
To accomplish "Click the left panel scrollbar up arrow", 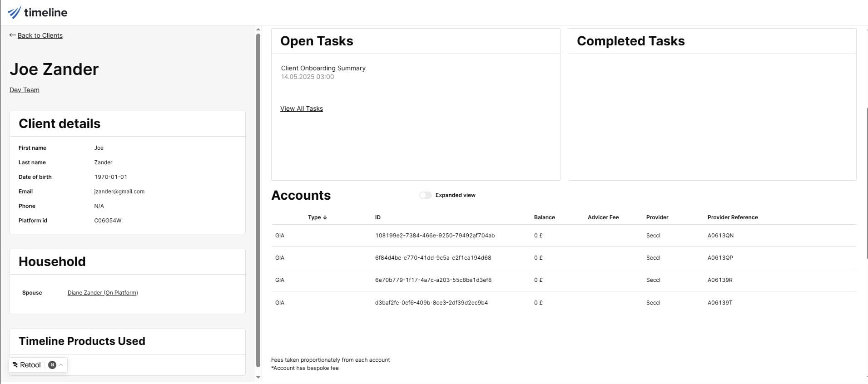I will tap(258, 30).
